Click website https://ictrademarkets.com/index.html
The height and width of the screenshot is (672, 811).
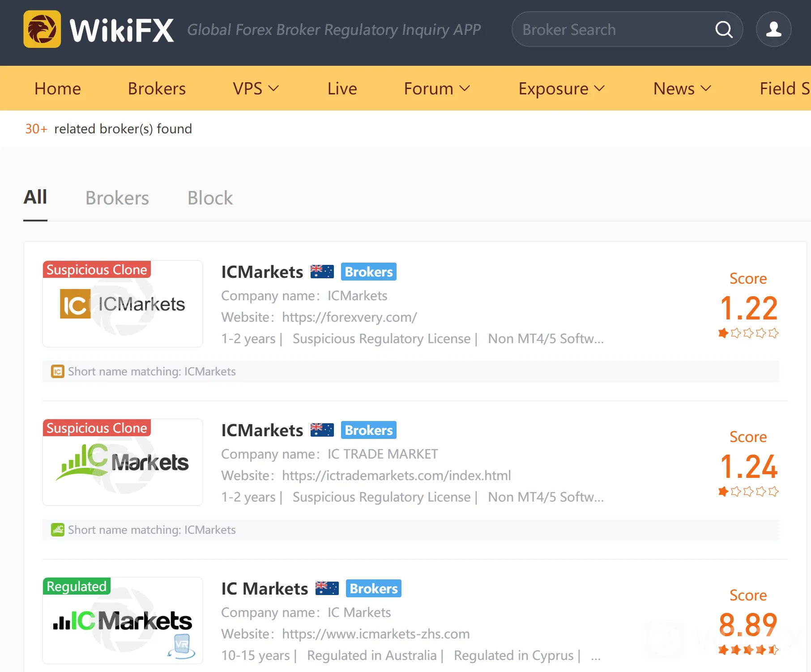pyautogui.click(x=397, y=476)
